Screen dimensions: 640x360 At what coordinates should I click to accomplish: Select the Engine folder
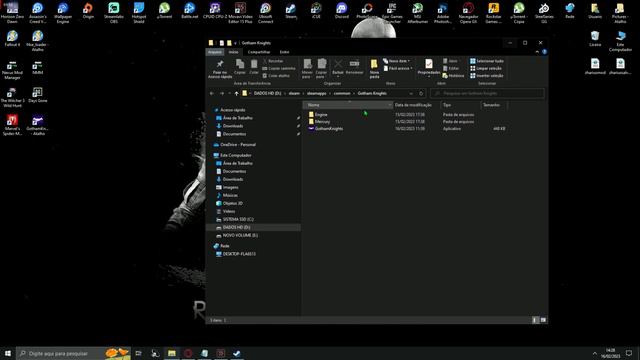321,115
